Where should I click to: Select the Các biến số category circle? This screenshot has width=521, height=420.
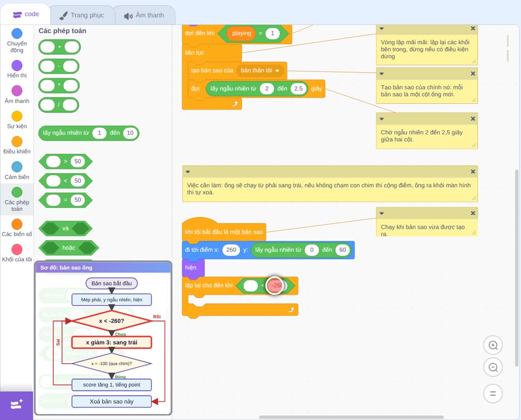tap(17, 224)
